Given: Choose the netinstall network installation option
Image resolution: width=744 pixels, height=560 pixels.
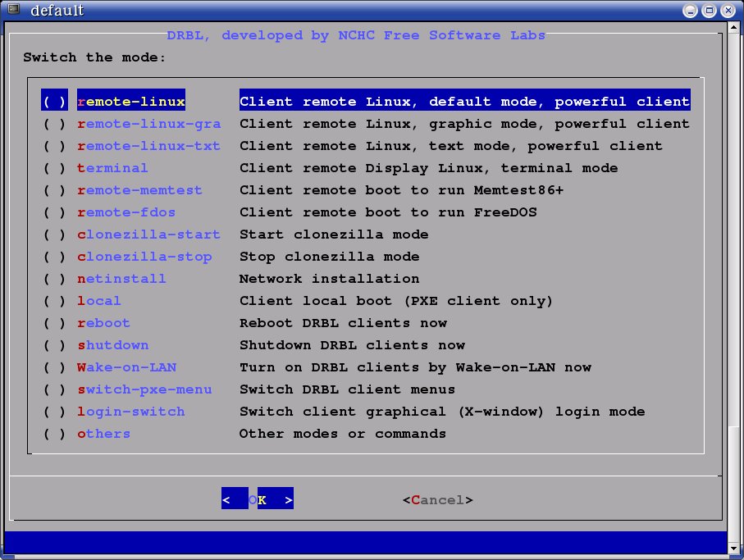Looking at the screenshot, I should [x=54, y=279].
